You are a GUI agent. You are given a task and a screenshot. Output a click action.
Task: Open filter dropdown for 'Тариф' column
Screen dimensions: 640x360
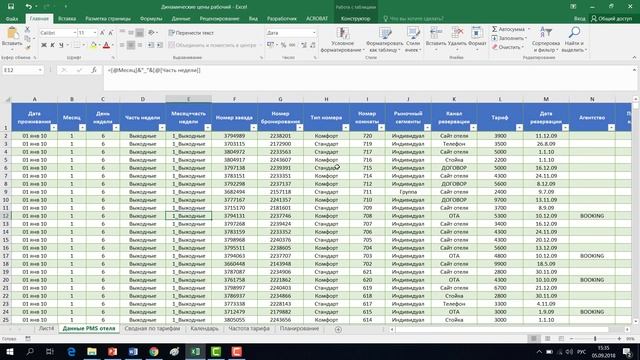tap(519, 128)
